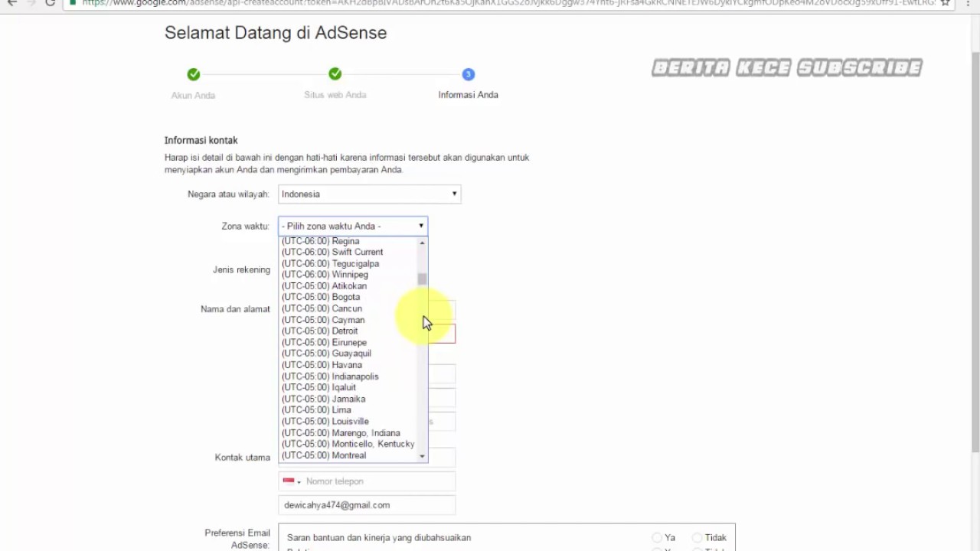980x551 pixels.
Task: Click the Negara atau wilayah label
Action: 228,194
